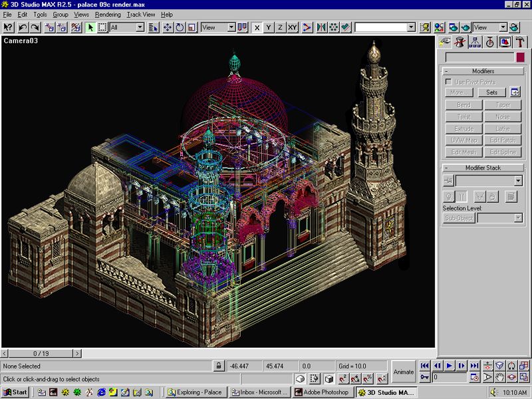This screenshot has height=399, width=532.
Task: Open the Track View menu
Action: (140, 14)
